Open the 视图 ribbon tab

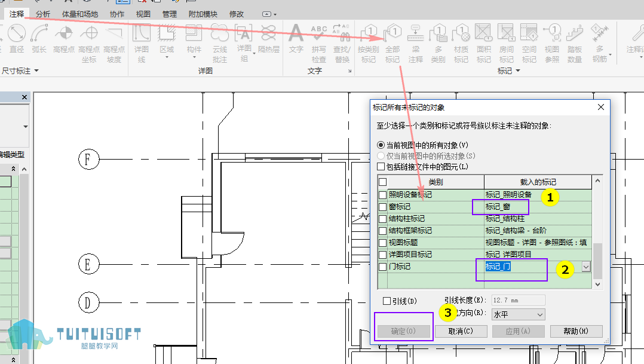(x=143, y=14)
